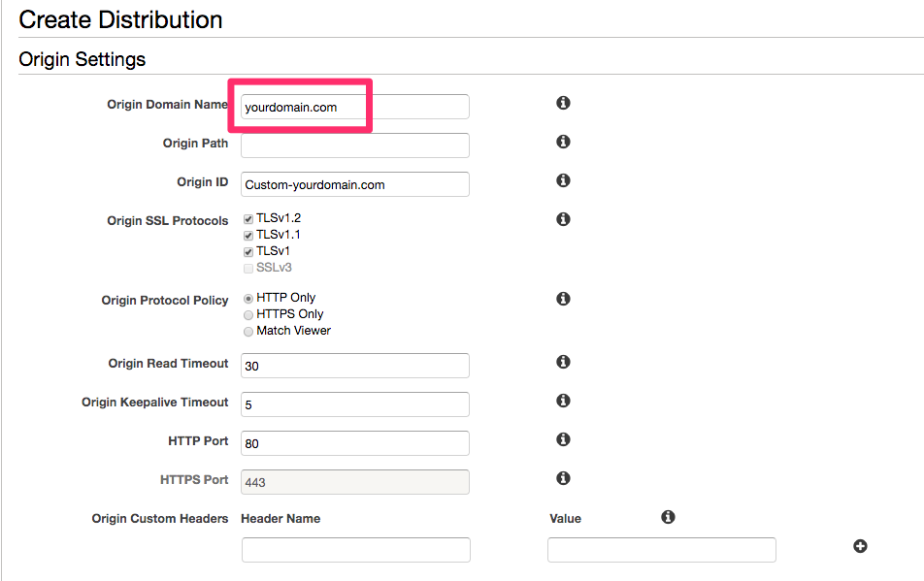924x581 pixels.
Task: Click the HTTP Port info icon
Action: (563, 439)
